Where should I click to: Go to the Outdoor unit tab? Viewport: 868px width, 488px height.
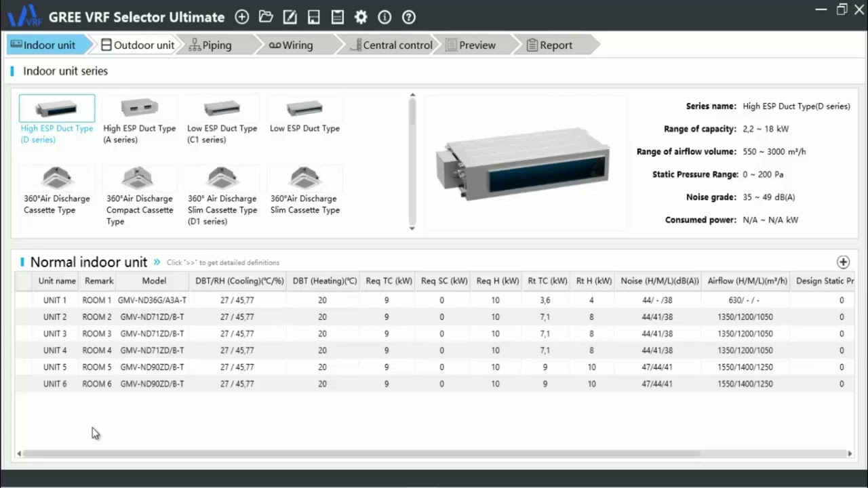click(x=138, y=45)
